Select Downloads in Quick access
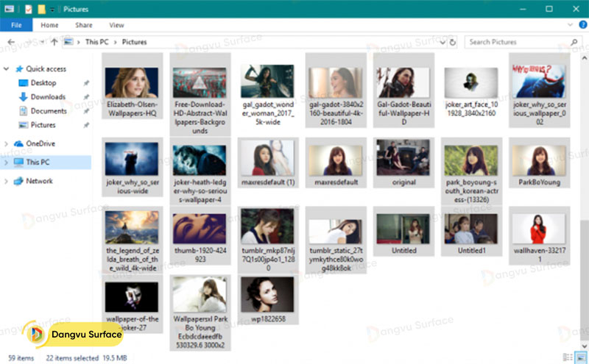 coord(47,97)
